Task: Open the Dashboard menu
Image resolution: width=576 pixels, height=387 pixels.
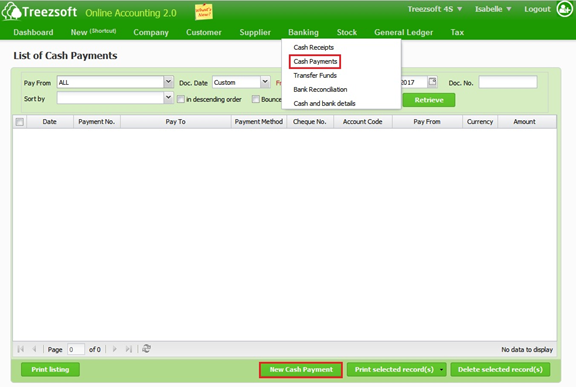Action: (x=33, y=32)
